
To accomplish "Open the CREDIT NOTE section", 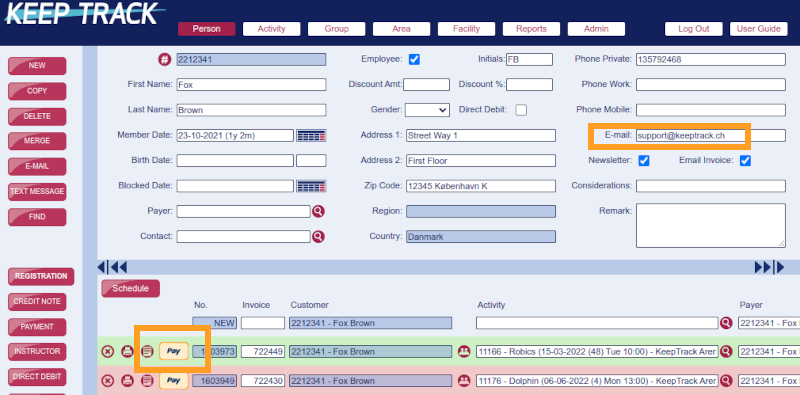I will pos(37,302).
